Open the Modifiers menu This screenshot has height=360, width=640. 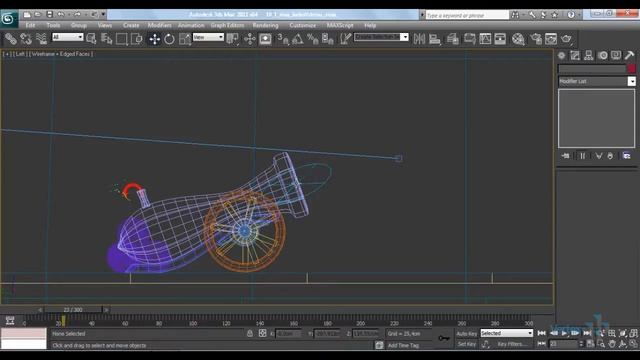[160, 25]
